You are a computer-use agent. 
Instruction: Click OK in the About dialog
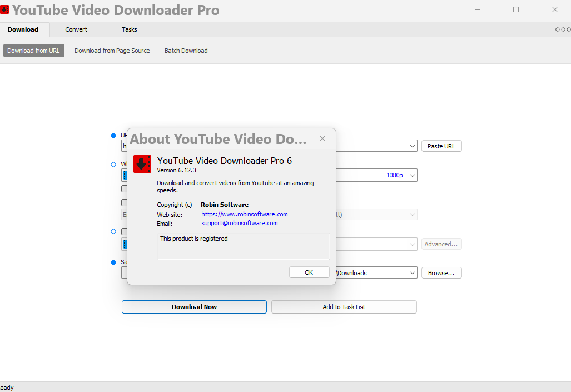point(309,272)
